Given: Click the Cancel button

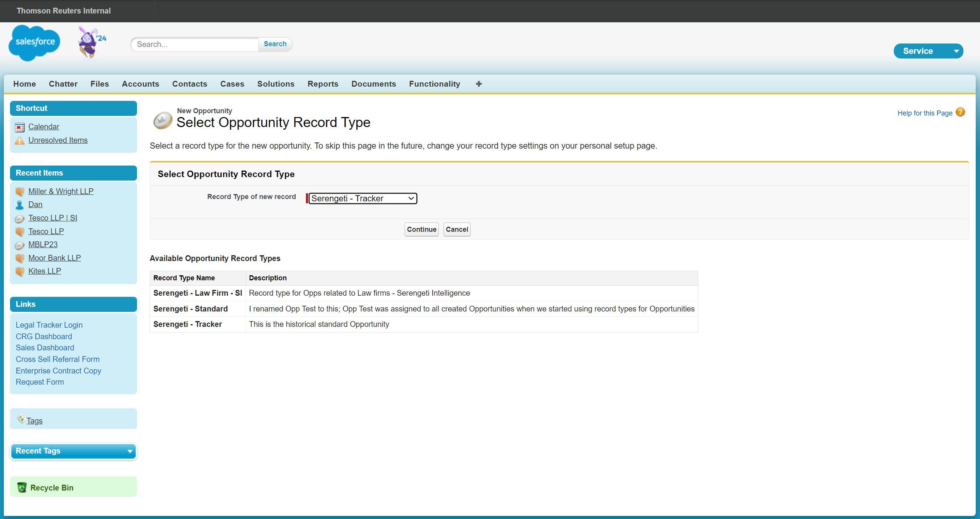Looking at the screenshot, I should pos(457,229).
